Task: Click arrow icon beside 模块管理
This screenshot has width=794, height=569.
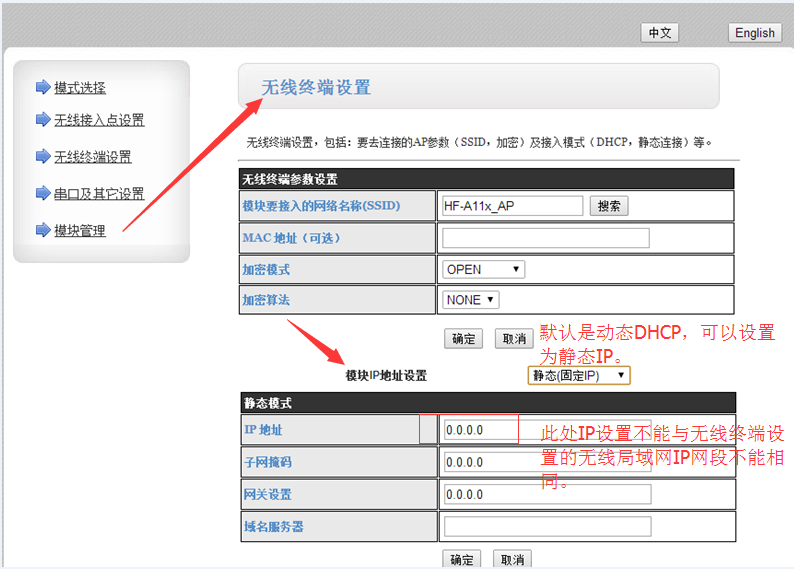Action: 42,230
